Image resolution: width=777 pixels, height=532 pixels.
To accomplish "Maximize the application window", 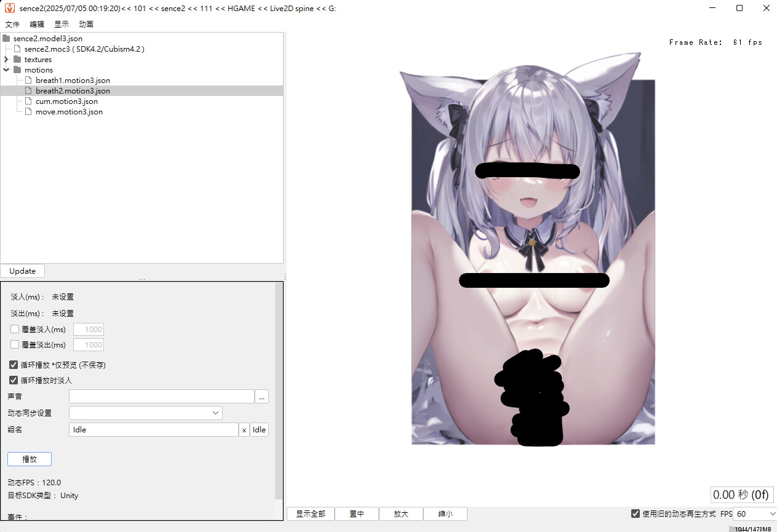I will point(739,8).
